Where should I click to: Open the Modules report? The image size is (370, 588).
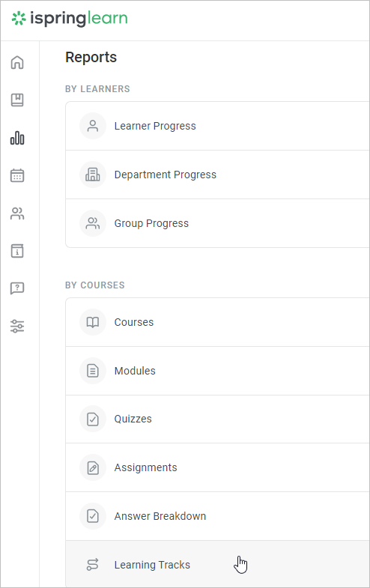click(x=217, y=371)
